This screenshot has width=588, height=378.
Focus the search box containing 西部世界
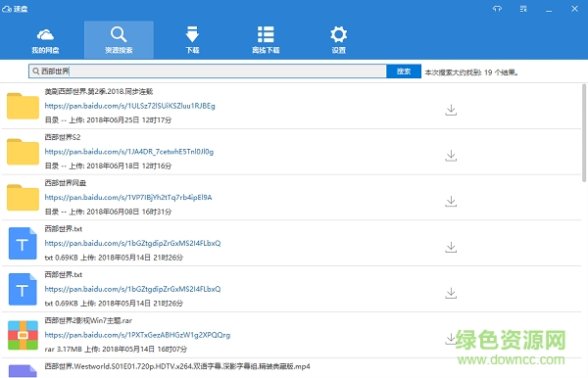208,71
